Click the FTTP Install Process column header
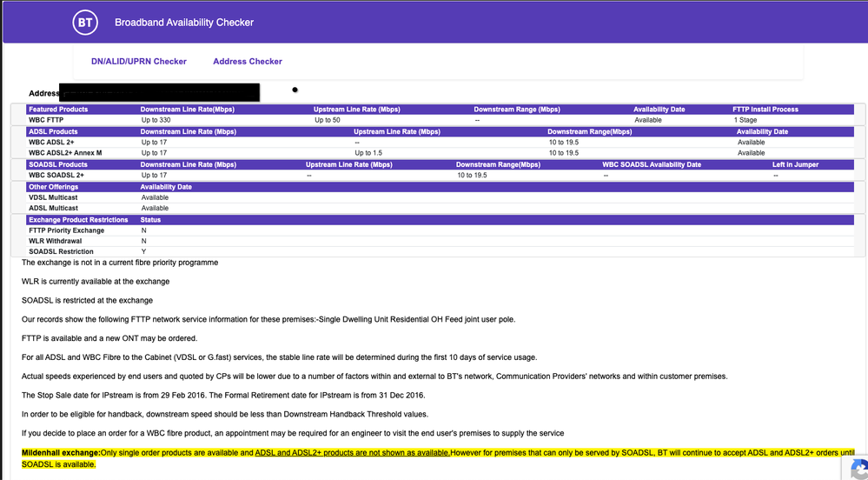 [x=765, y=110]
